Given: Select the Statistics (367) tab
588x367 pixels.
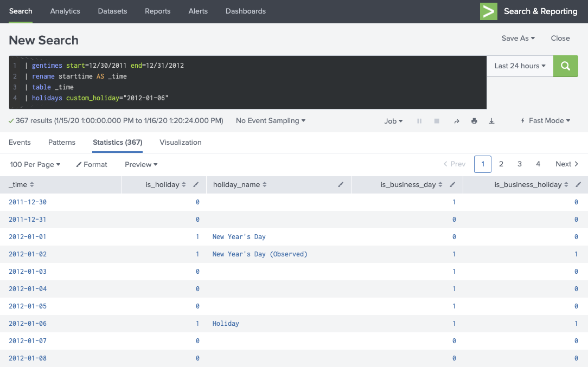Looking at the screenshot, I should [117, 143].
